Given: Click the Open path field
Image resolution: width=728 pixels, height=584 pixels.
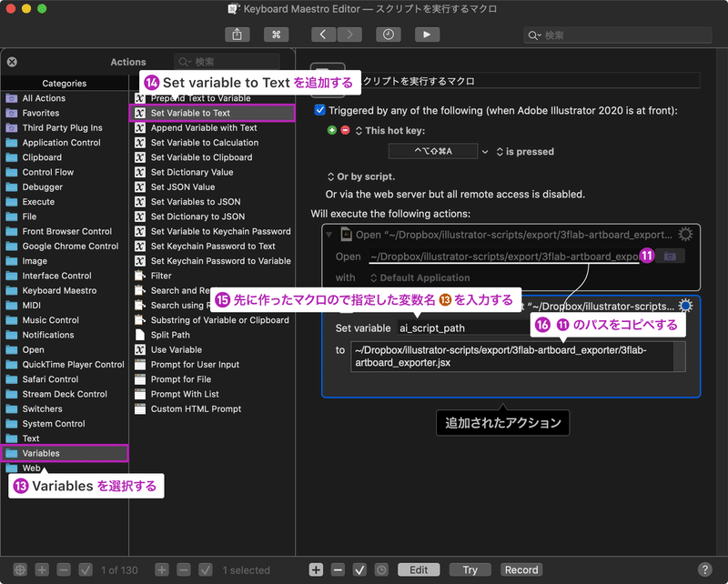Looking at the screenshot, I should tap(504, 257).
